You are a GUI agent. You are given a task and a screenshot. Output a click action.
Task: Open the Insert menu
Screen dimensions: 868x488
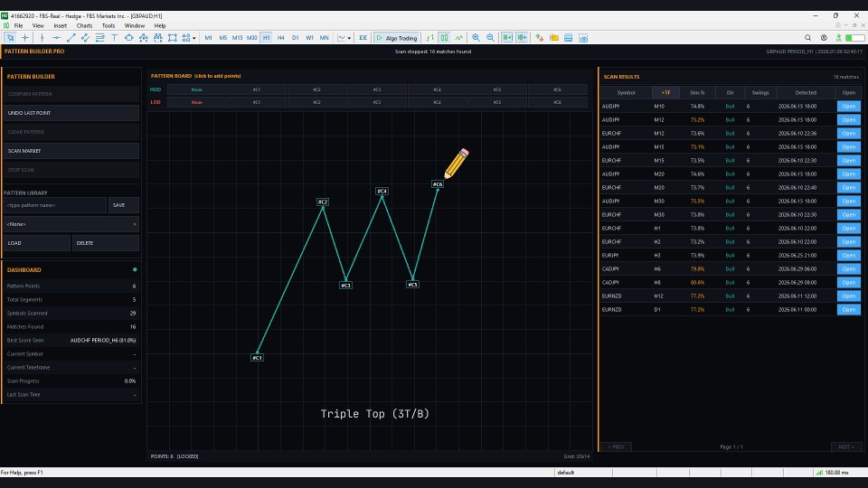pyautogui.click(x=61, y=25)
